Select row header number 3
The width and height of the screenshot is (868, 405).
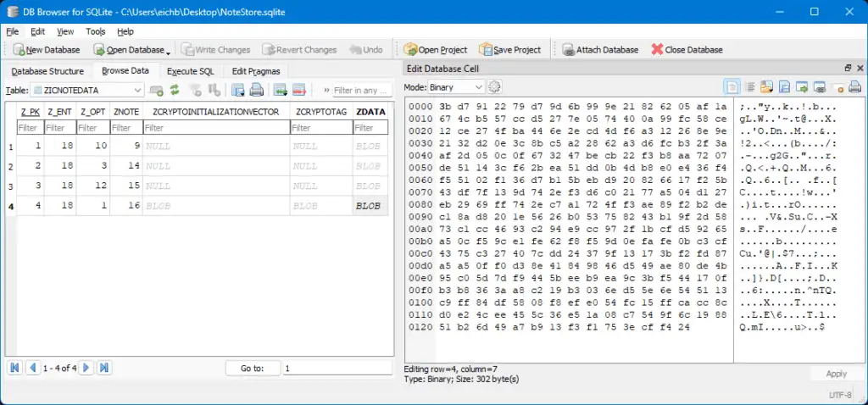click(x=11, y=186)
